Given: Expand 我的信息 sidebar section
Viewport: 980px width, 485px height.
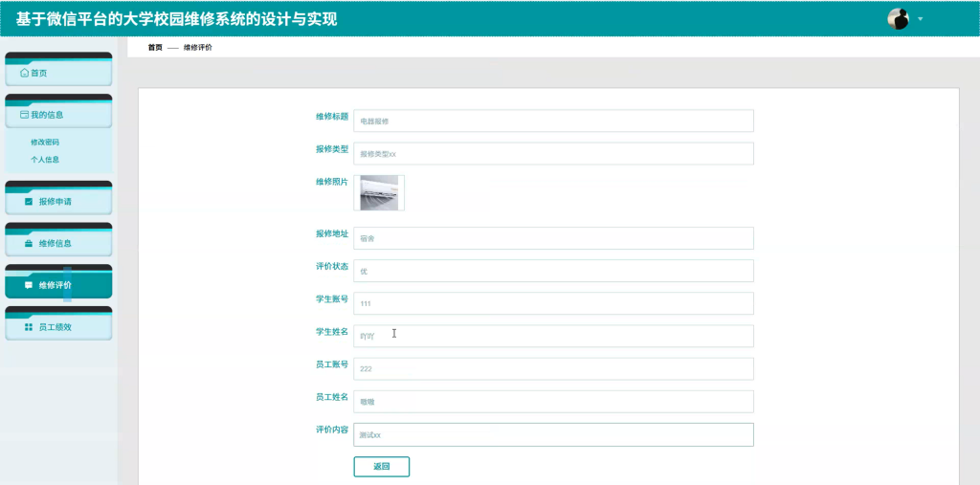Looking at the screenshot, I should click(58, 111).
